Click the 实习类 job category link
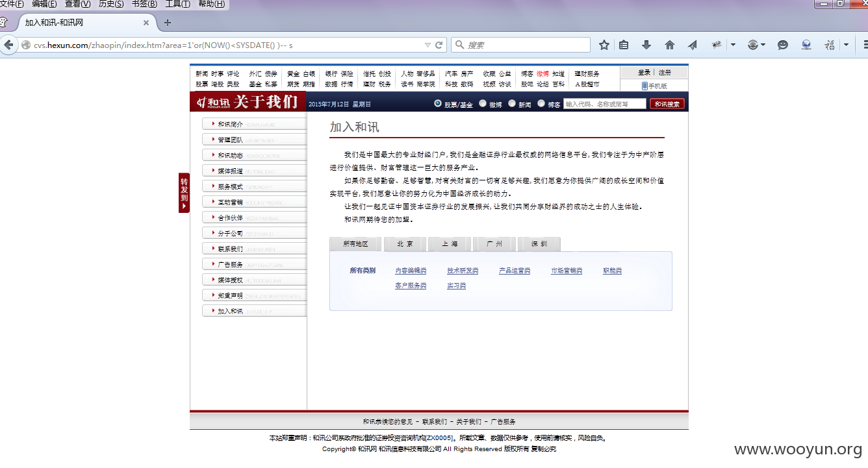 click(456, 286)
